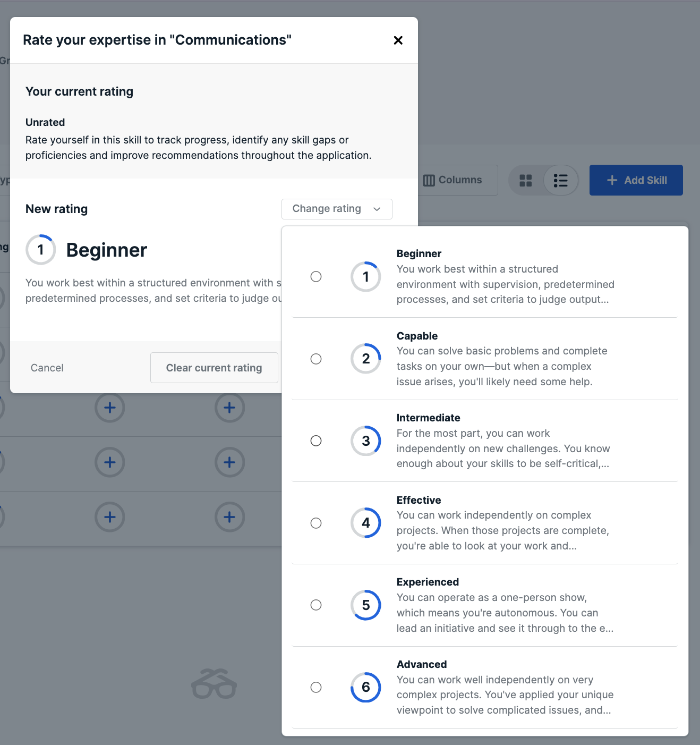Pick the Experienced option in the list
The height and width of the screenshot is (745, 700).
(485, 605)
